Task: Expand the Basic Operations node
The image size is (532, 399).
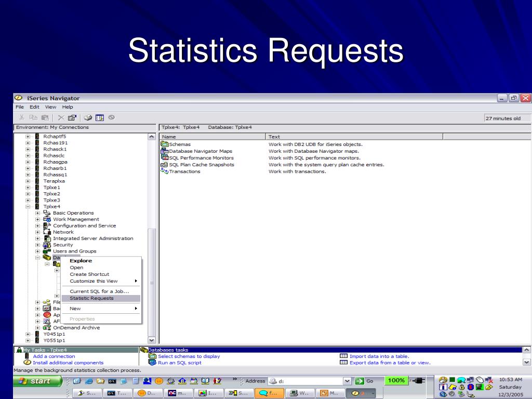Action: coord(37,213)
